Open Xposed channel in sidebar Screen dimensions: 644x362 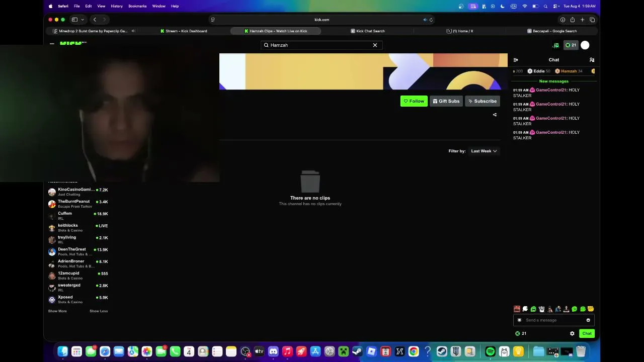click(78, 299)
